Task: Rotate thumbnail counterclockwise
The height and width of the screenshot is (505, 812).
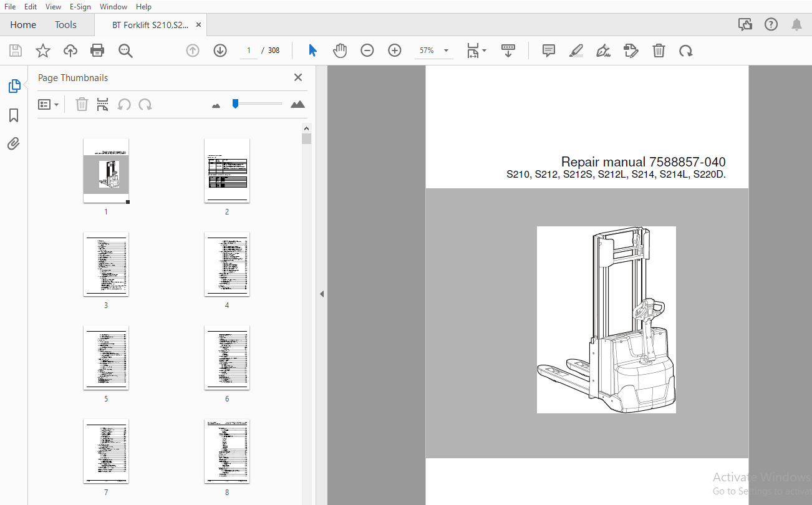Action: click(124, 104)
